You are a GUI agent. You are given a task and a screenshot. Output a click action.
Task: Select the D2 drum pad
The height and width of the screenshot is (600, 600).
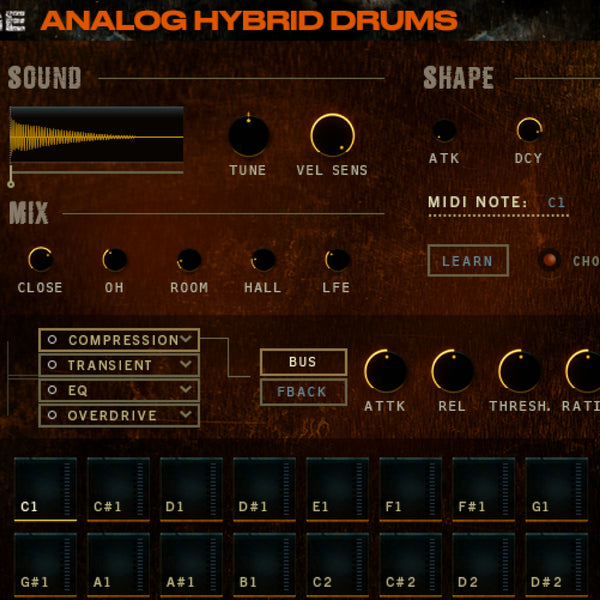(484, 565)
